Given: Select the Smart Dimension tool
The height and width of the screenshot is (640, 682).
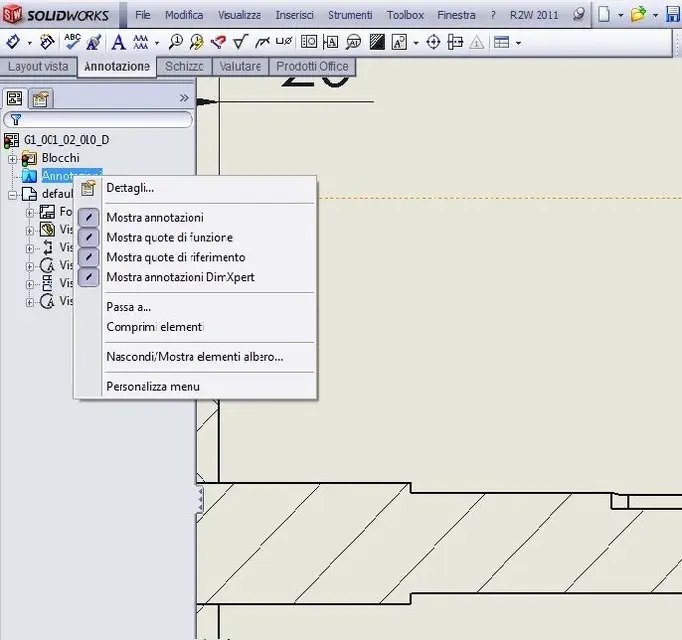Looking at the screenshot, I should (13, 42).
